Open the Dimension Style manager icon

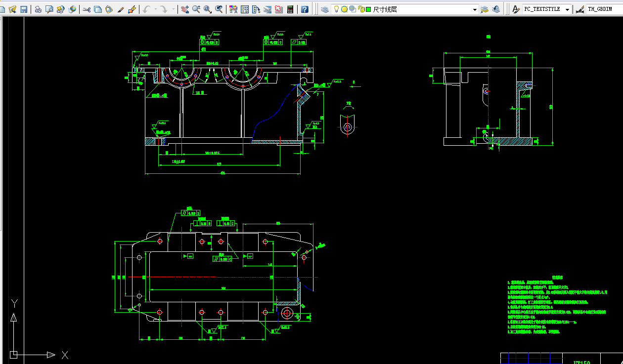coord(580,9)
